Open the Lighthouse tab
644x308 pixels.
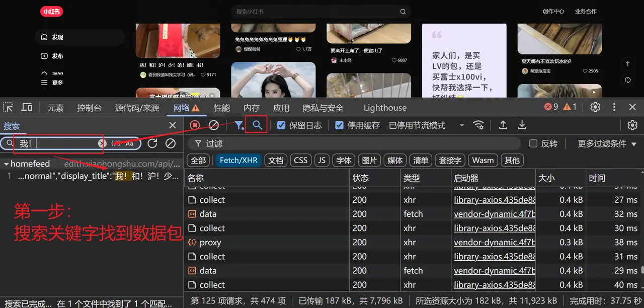385,108
